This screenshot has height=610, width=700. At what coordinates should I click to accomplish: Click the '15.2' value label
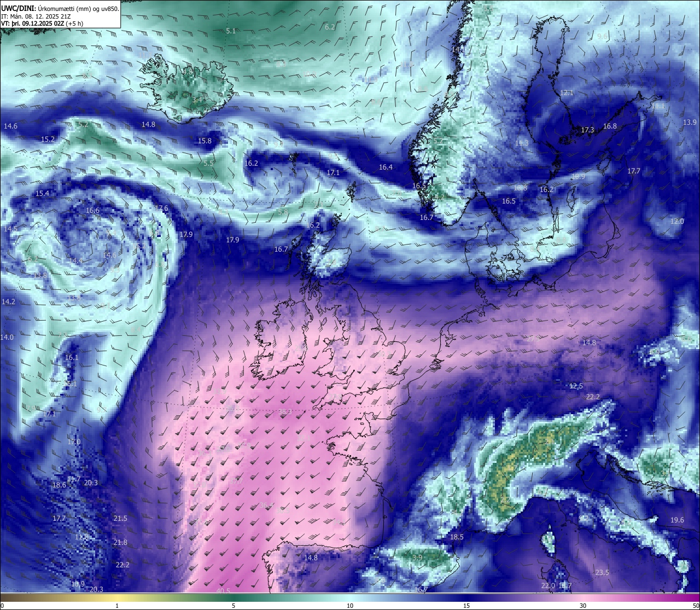point(48,140)
